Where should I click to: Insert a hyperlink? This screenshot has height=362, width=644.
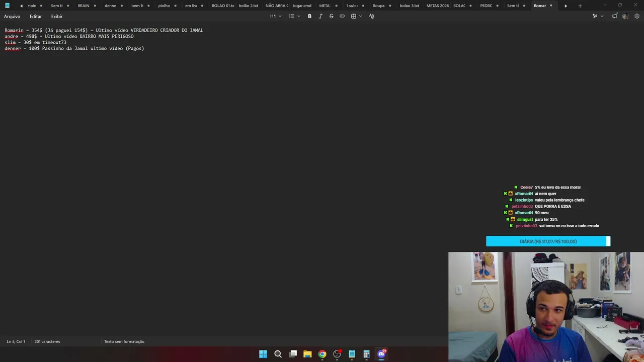342,16
